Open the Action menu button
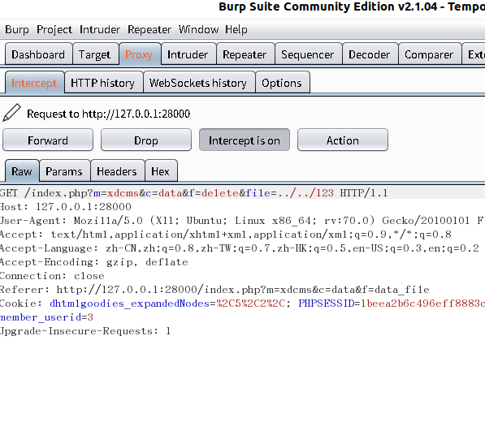The image size is (485, 448). (343, 140)
